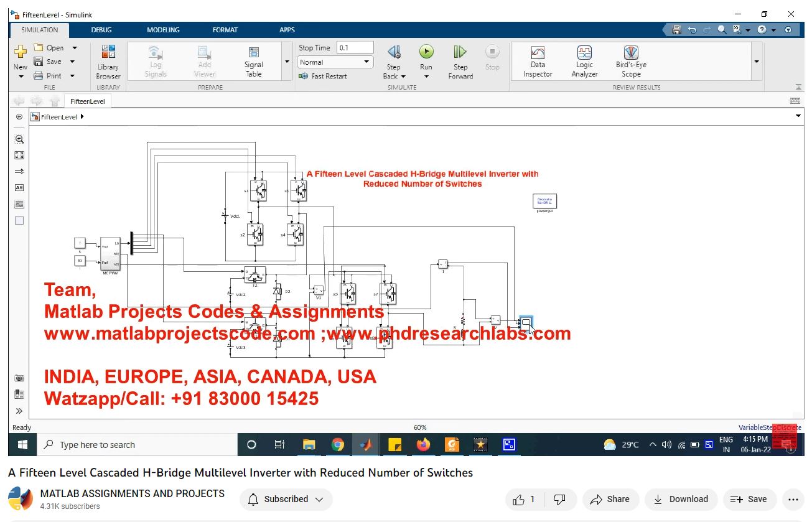Click the keyboard icon below the ribbon
The image size is (812, 522).
[795, 100]
